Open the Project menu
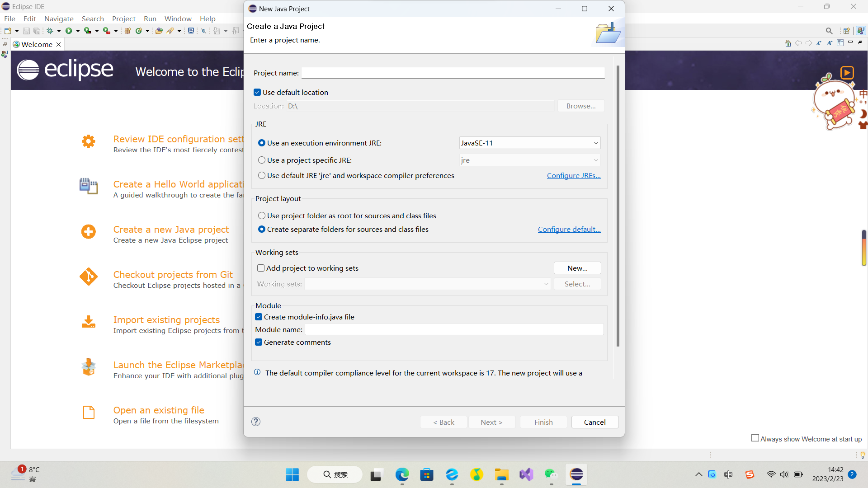The height and width of the screenshot is (488, 868). click(x=123, y=19)
